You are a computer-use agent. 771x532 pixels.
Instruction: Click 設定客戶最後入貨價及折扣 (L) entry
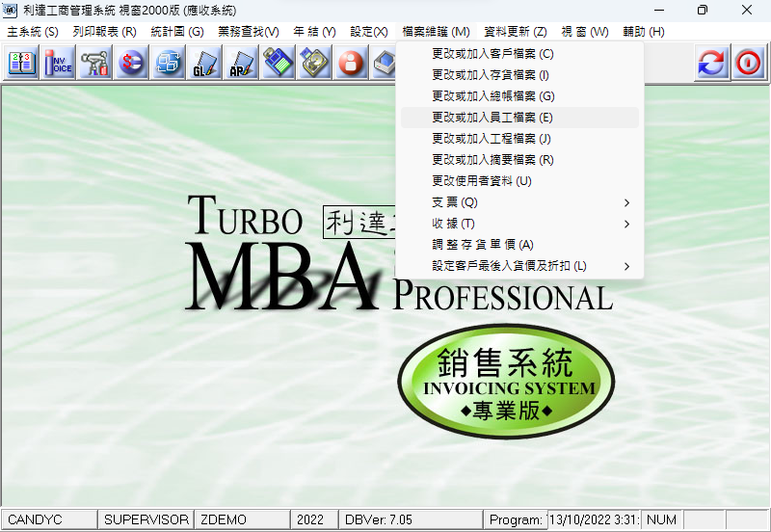tap(519, 266)
